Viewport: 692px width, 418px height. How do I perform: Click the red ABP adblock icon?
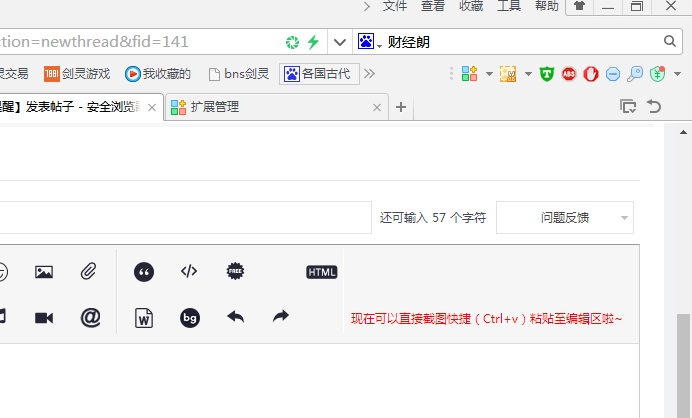(x=569, y=74)
